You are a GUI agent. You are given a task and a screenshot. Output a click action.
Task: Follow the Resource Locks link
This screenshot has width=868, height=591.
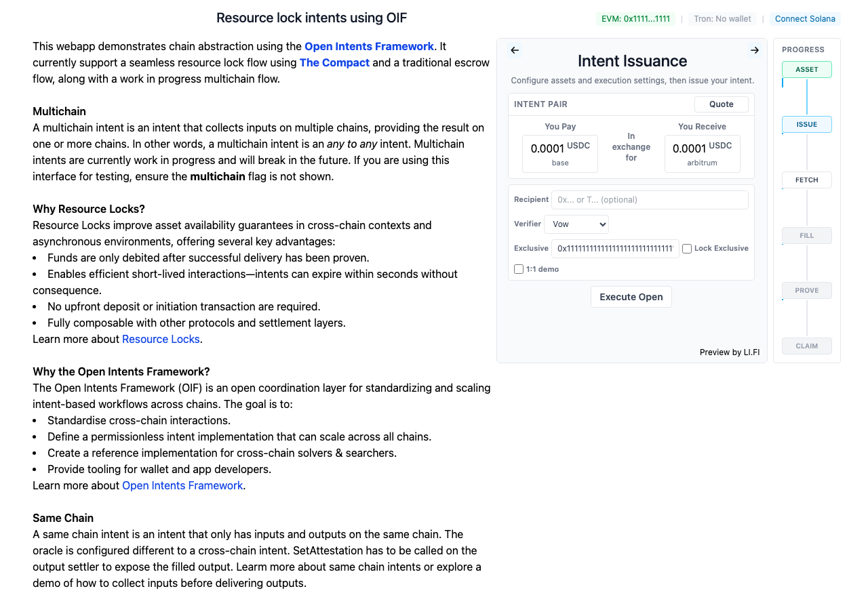pos(161,339)
